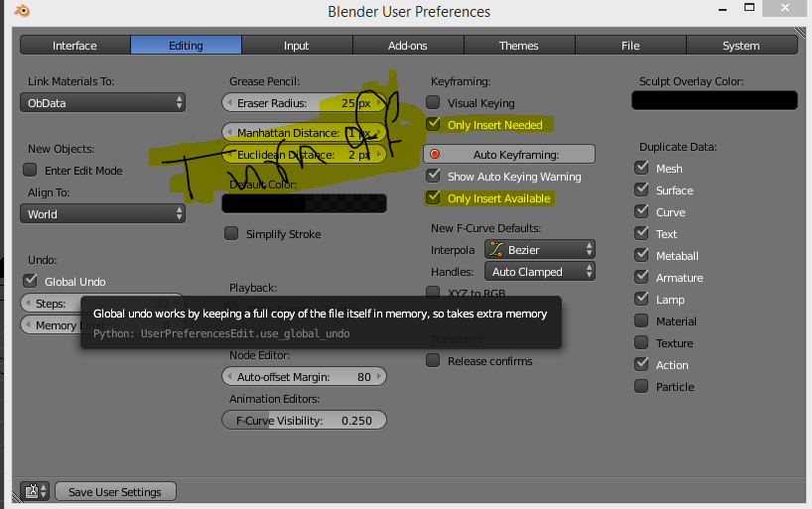The height and width of the screenshot is (509, 812).
Task: Toggle the Only Insert Available checkbox
Action: coord(433,197)
